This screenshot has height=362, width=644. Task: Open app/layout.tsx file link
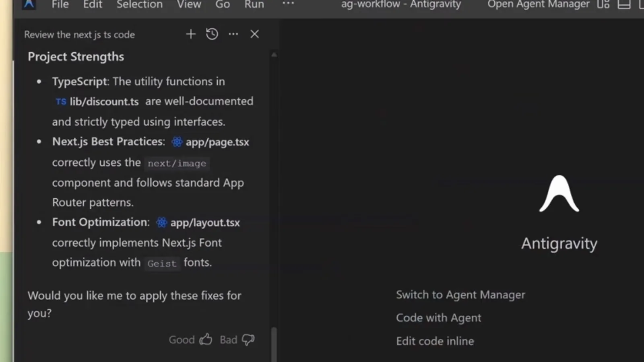(x=205, y=222)
